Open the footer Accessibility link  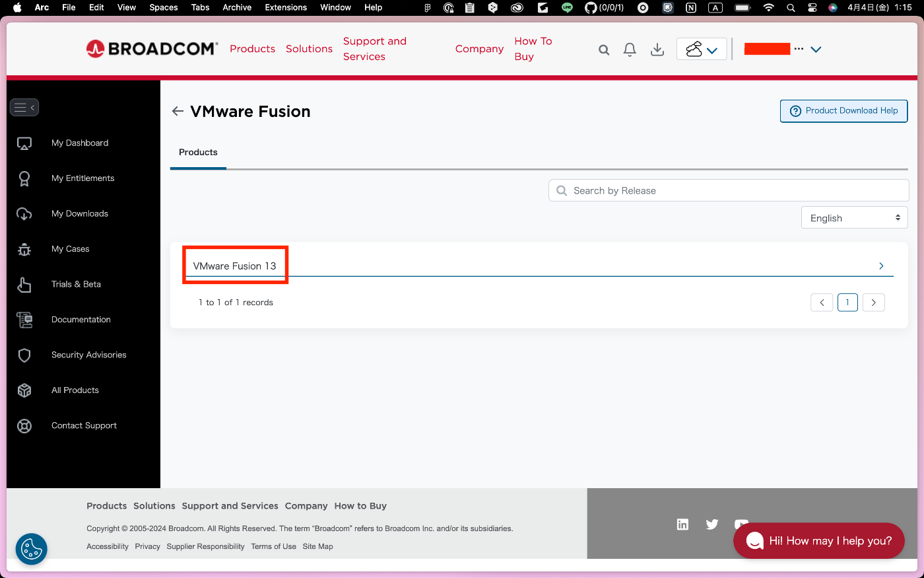tap(108, 547)
